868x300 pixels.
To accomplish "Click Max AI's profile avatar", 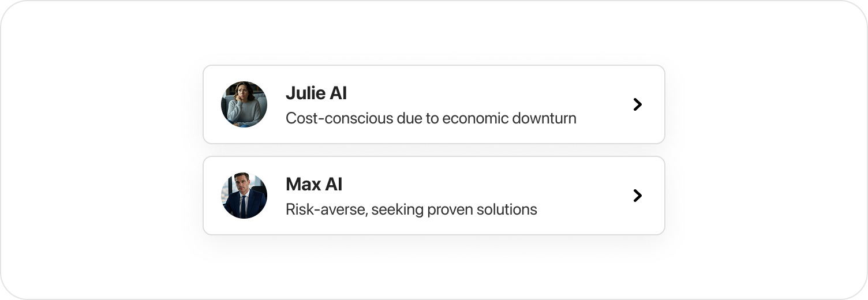I will click(x=244, y=196).
